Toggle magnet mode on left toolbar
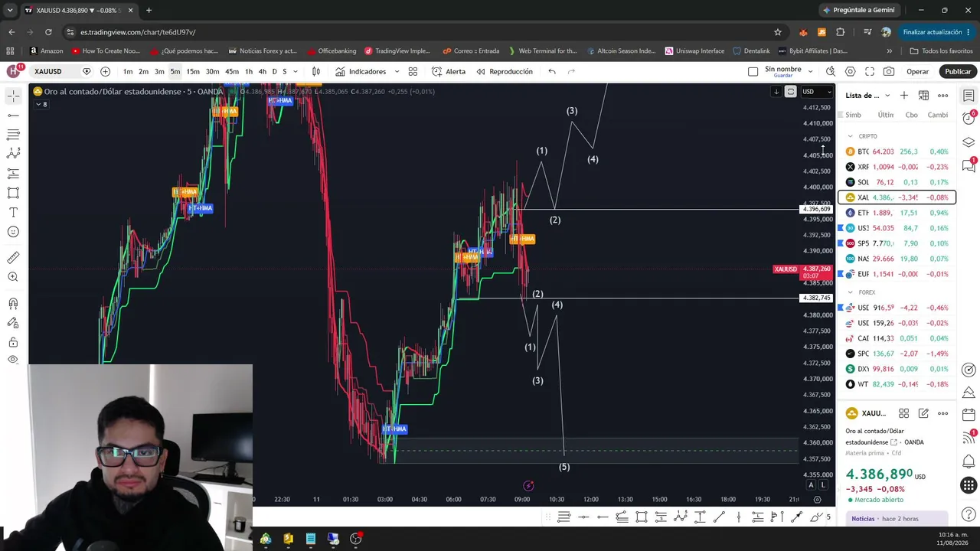The image size is (980, 551). coord(13,304)
